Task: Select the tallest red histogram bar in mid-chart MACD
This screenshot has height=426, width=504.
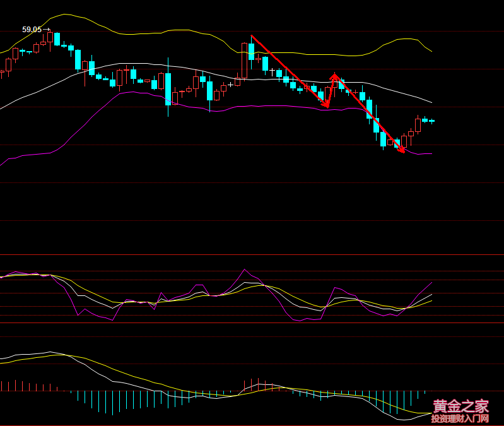Action: point(258,384)
